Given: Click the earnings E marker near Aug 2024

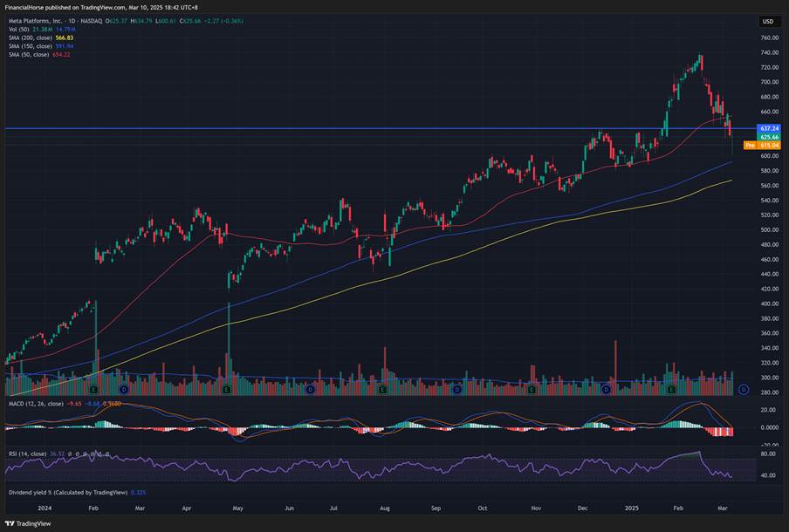Looking at the screenshot, I should [383, 390].
